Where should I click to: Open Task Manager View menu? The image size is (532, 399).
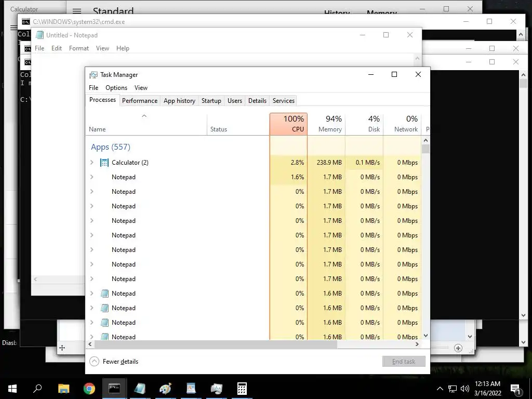[141, 87]
